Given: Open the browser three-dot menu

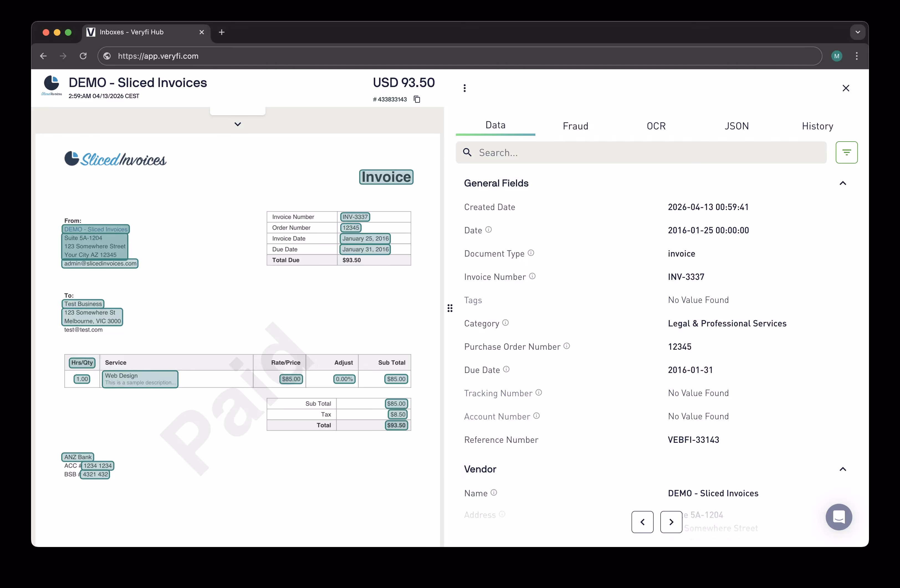Looking at the screenshot, I should click(856, 56).
